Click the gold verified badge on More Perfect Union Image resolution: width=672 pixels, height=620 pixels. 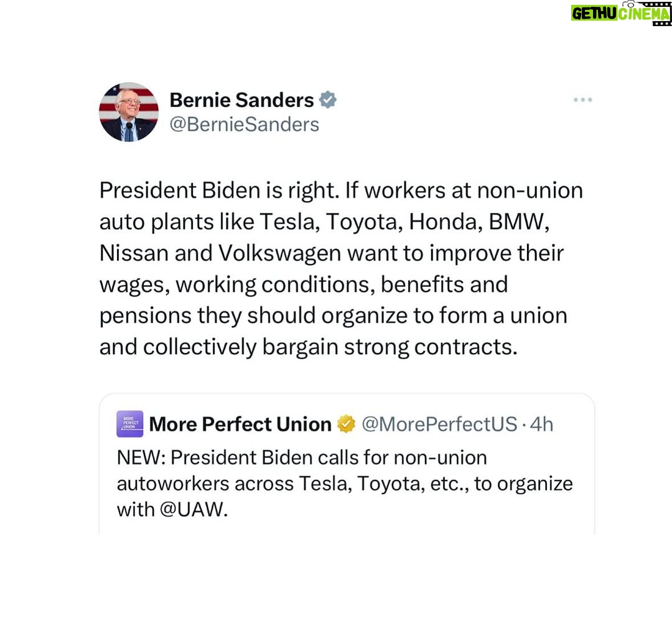click(347, 424)
